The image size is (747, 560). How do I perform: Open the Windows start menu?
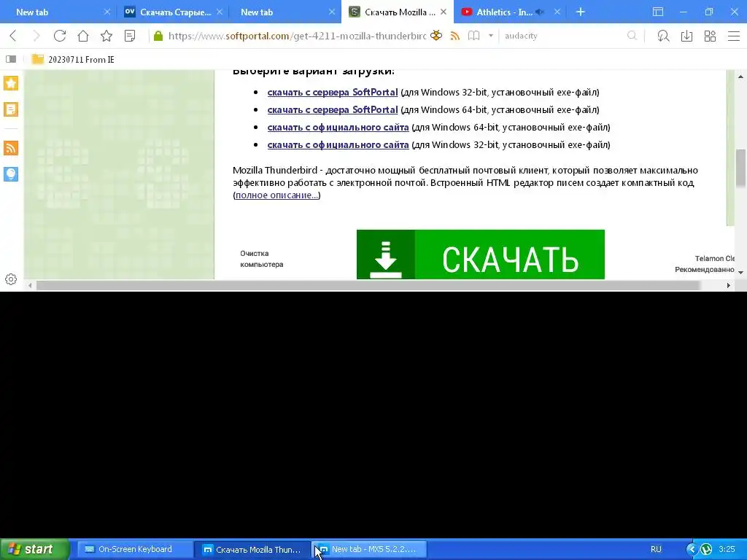click(x=34, y=549)
